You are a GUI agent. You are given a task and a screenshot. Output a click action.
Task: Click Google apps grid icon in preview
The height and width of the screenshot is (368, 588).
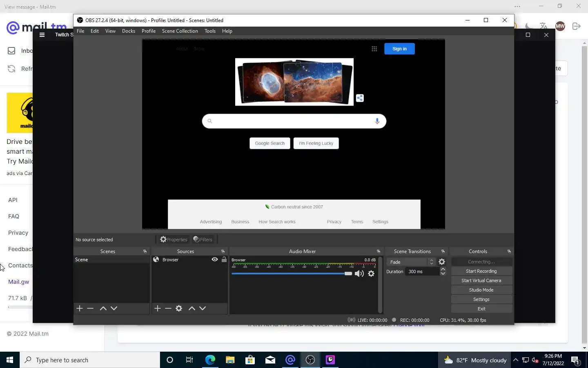[x=374, y=49]
